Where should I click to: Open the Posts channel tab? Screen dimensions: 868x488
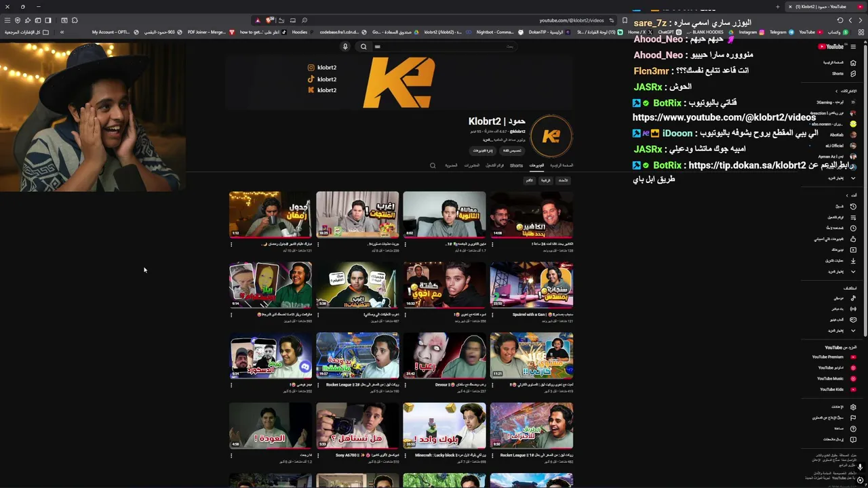pyautogui.click(x=472, y=165)
